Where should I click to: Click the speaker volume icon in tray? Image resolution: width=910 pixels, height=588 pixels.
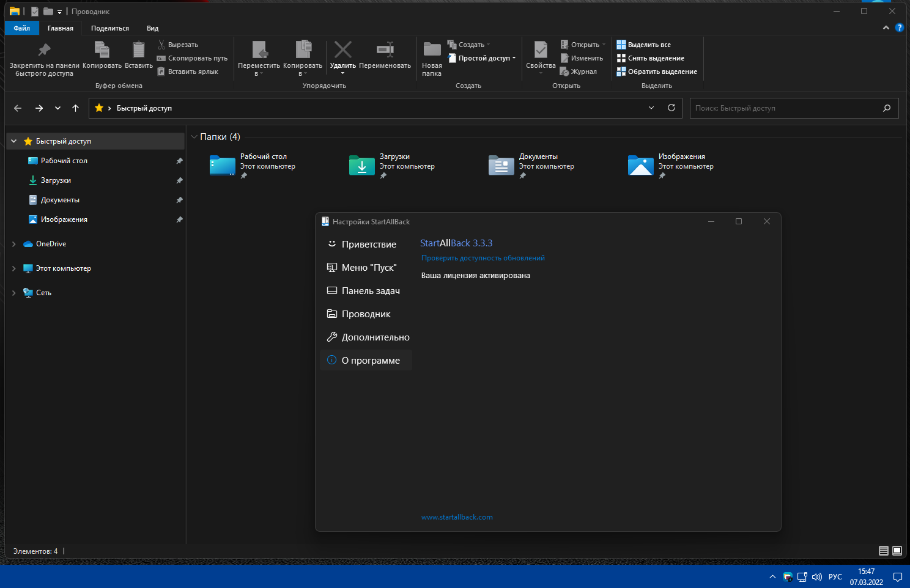[816, 576]
